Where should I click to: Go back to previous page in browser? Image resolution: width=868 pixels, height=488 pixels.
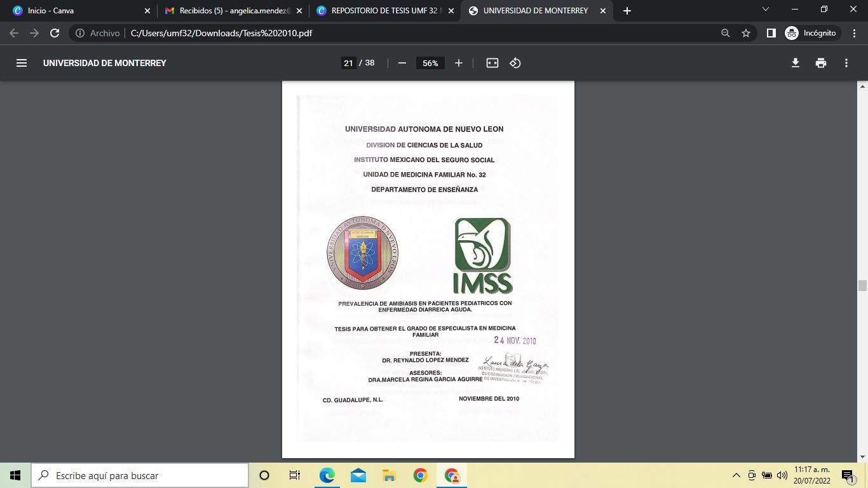coord(14,33)
